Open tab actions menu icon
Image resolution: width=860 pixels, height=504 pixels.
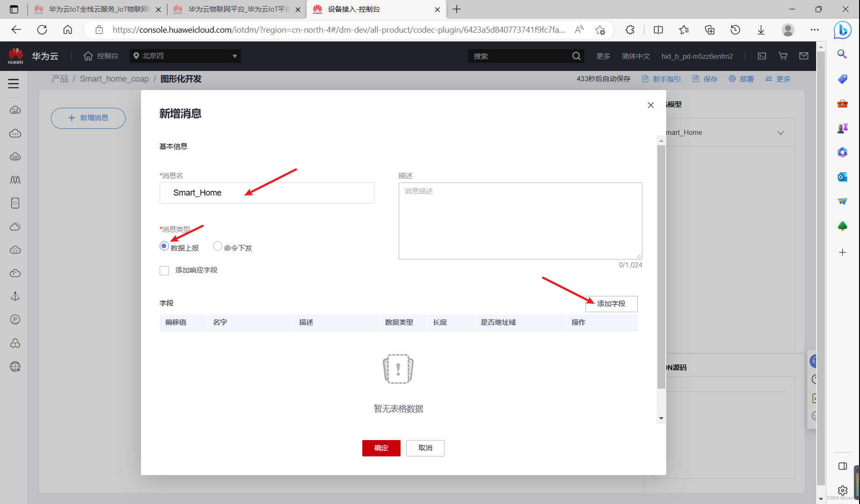(x=14, y=9)
